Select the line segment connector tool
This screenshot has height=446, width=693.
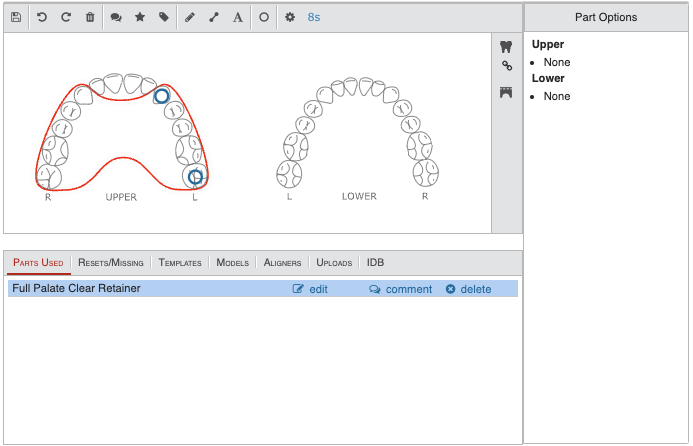[214, 17]
